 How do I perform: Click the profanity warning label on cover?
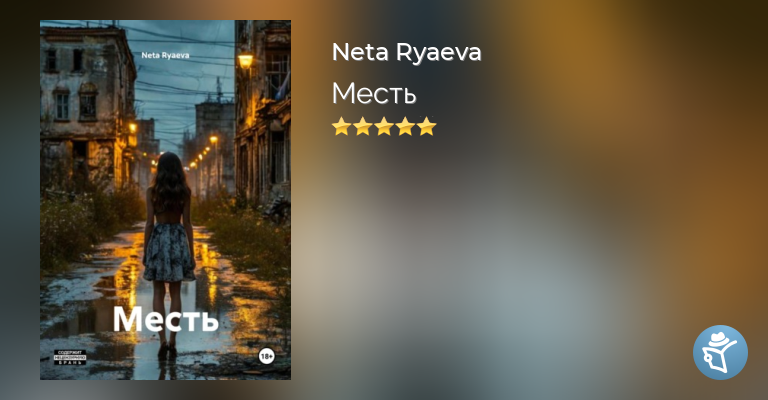click(70, 357)
